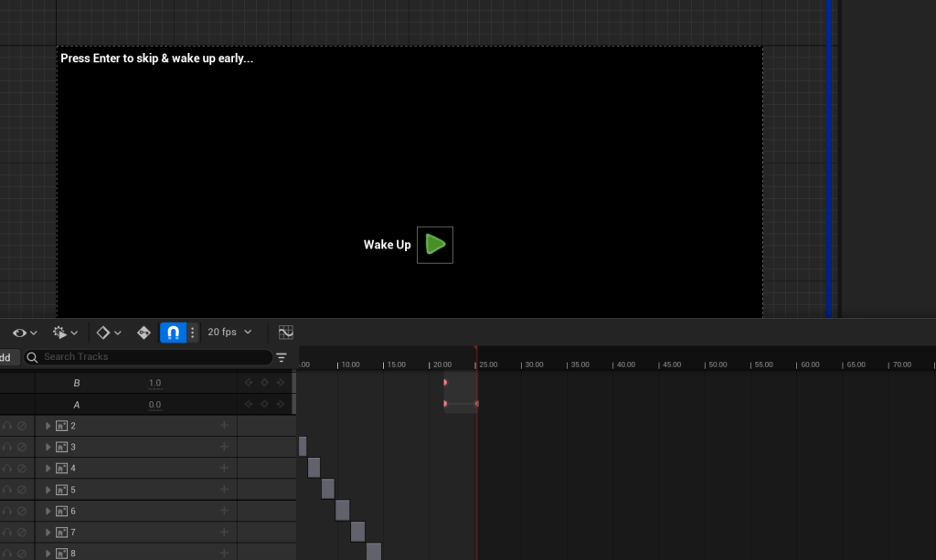Open the view options eye menu

point(24,333)
